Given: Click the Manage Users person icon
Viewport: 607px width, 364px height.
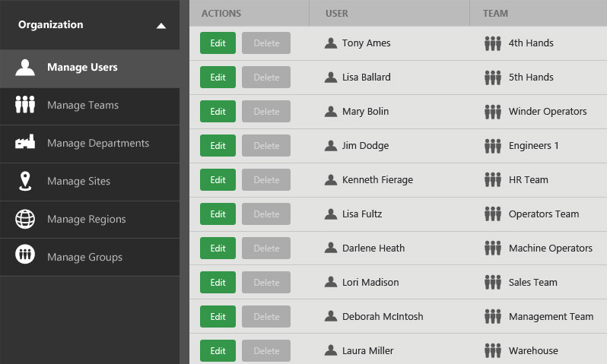Looking at the screenshot, I should click(x=25, y=67).
